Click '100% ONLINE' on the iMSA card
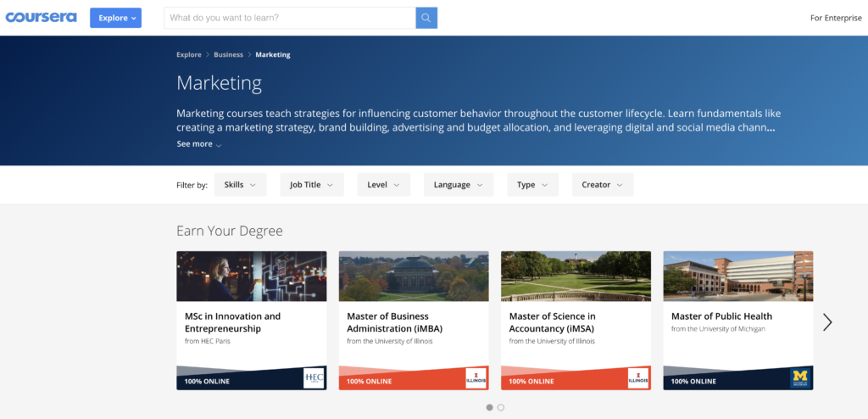Viewport: 868px width, 419px height. pos(531,382)
